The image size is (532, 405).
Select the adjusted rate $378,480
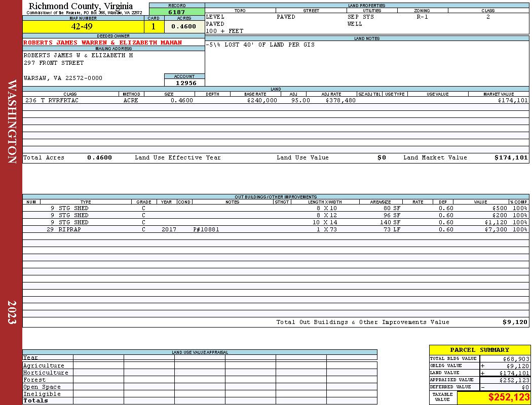pos(340,100)
